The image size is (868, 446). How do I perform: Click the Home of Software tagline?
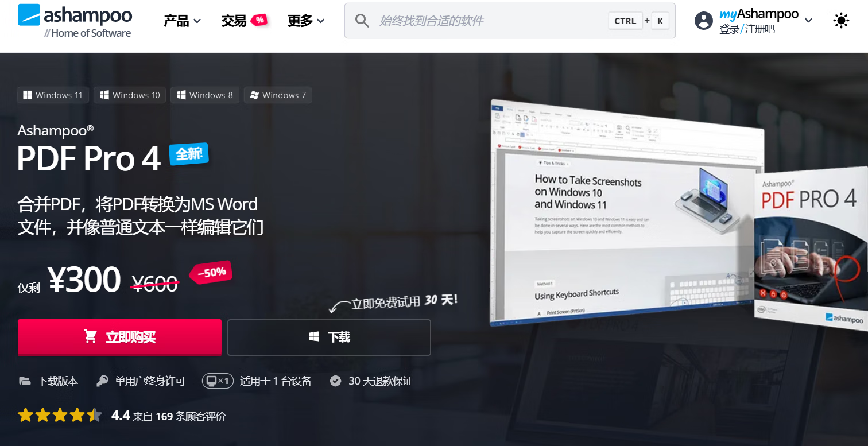(x=88, y=33)
